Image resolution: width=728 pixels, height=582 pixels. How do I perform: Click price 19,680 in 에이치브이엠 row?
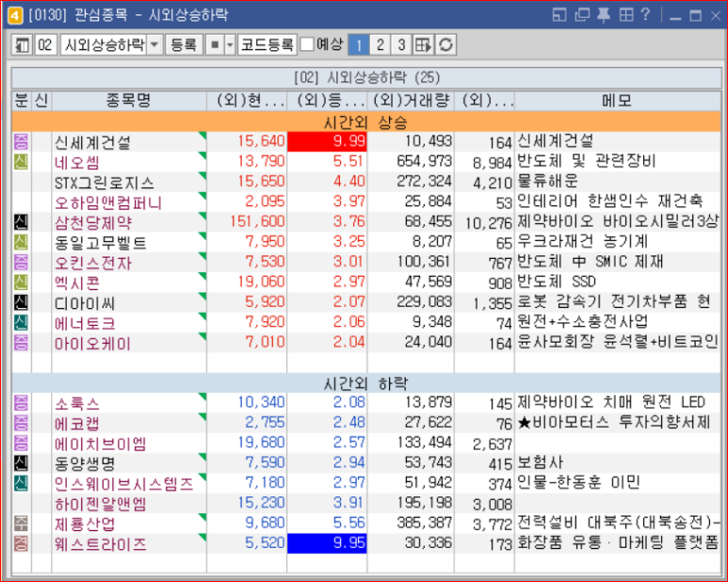point(261,443)
